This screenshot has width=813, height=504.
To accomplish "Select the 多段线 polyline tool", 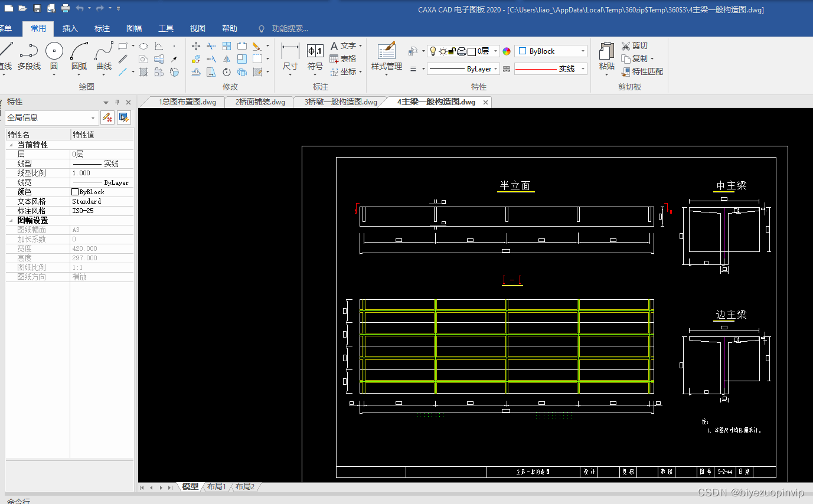I will click(x=29, y=57).
